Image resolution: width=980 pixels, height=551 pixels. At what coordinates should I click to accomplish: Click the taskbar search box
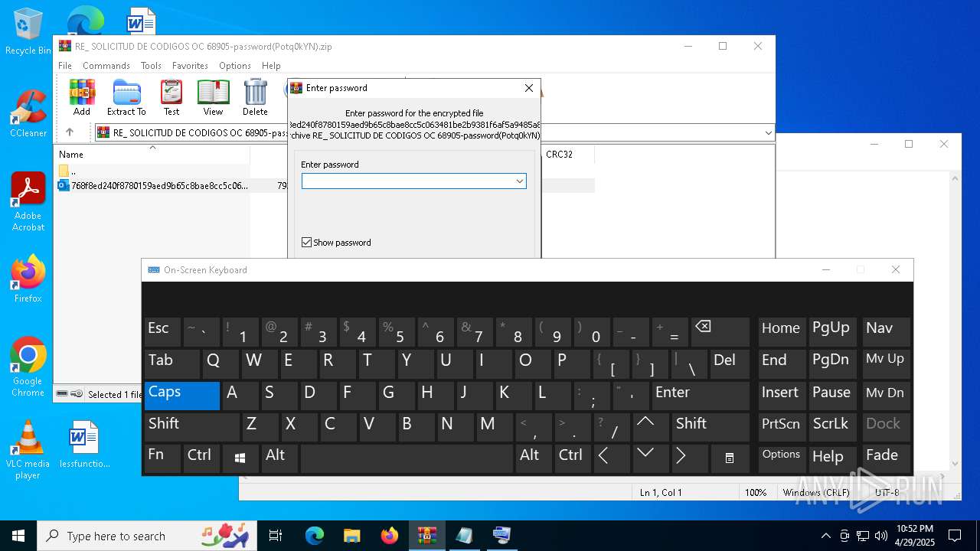[148, 536]
